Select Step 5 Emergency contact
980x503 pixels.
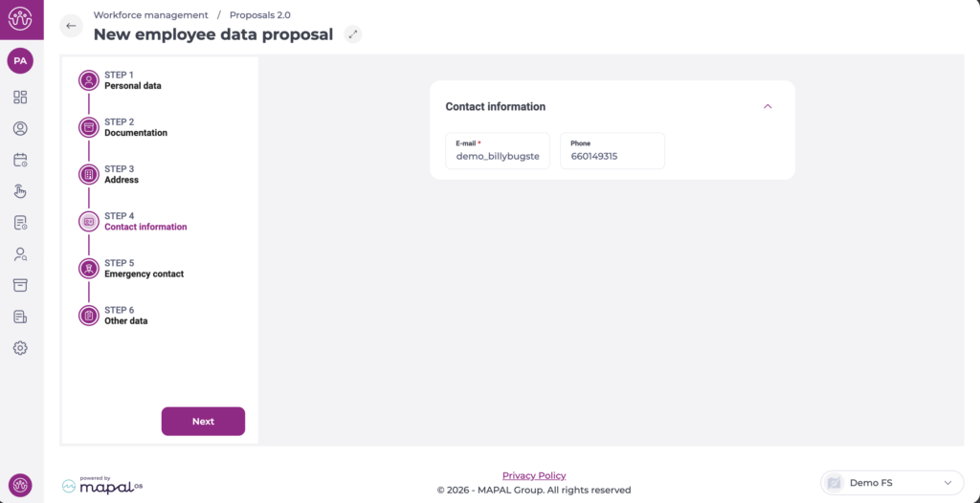point(144,269)
